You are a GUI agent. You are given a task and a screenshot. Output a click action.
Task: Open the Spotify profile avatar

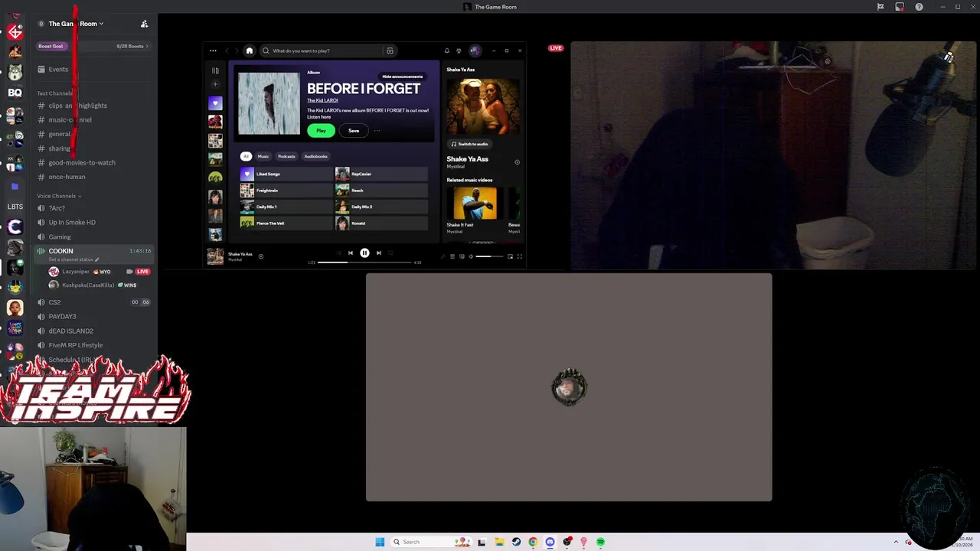(475, 51)
